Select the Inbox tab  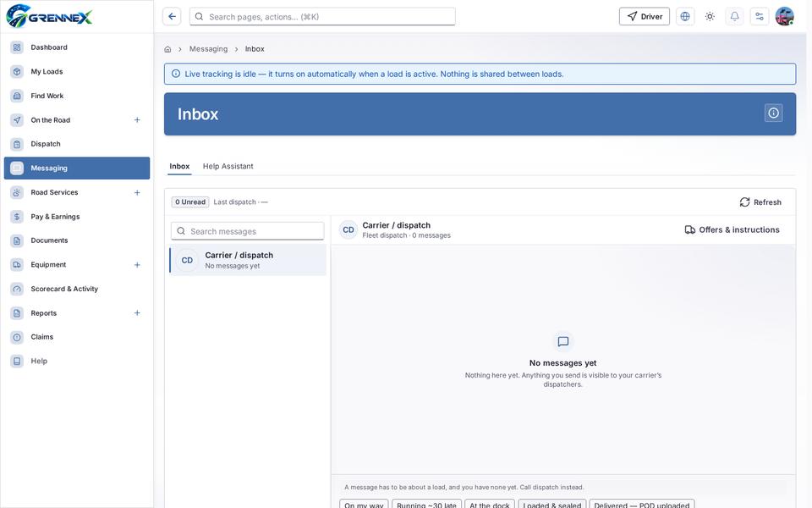[x=179, y=167]
